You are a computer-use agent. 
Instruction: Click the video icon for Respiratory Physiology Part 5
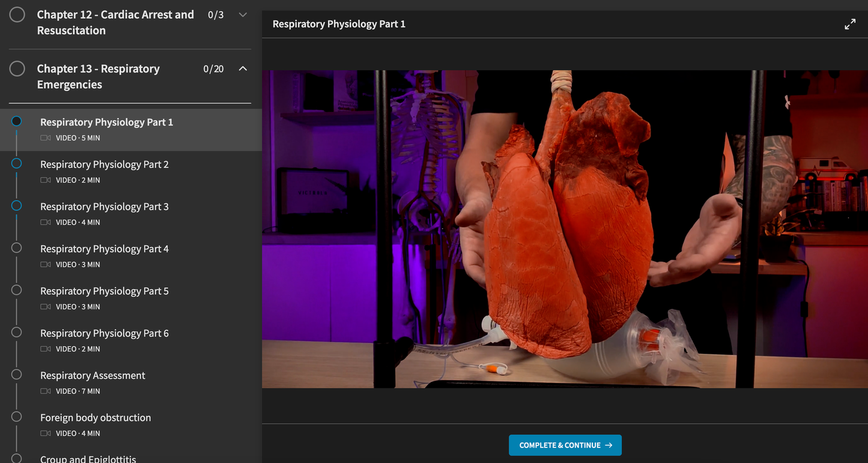coord(44,306)
